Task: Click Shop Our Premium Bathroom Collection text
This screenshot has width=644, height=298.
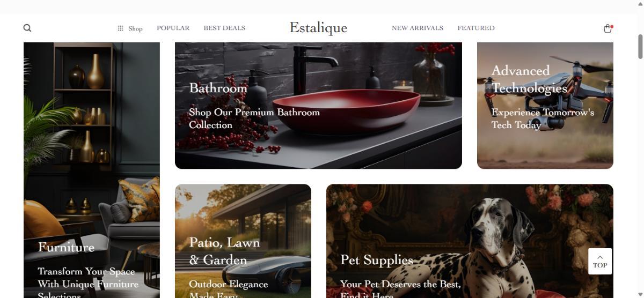Action: [x=254, y=118]
